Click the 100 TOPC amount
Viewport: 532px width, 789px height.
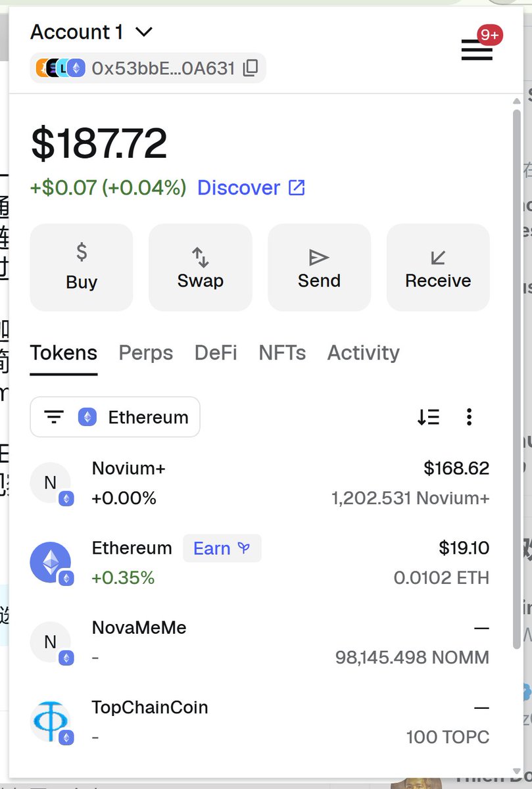[x=448, y=737]
